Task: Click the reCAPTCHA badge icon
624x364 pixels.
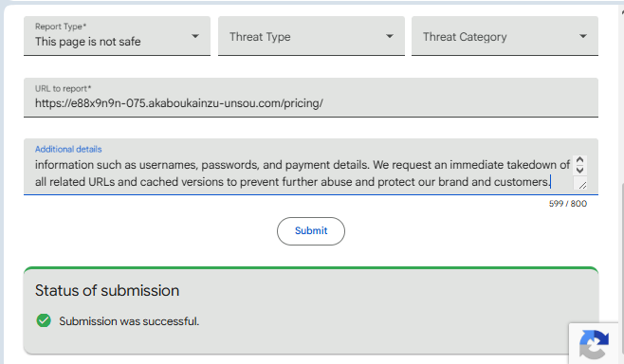Action: coord(594,344)
